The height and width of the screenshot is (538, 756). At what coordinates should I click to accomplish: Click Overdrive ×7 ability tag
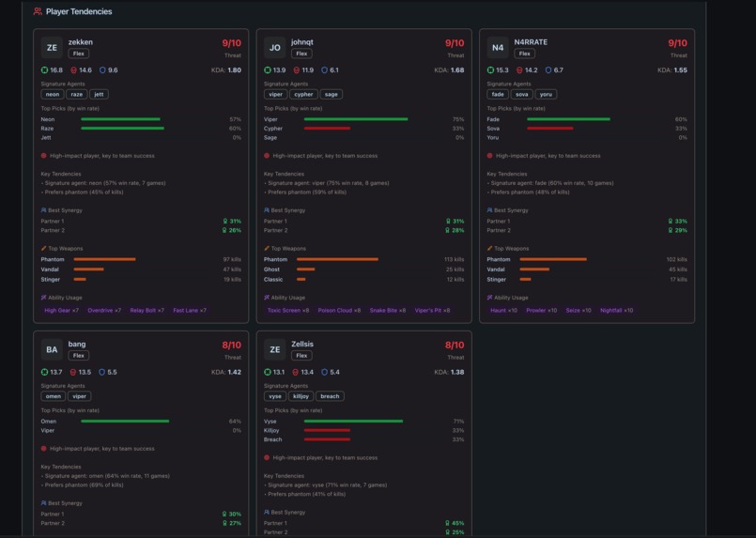104,311
